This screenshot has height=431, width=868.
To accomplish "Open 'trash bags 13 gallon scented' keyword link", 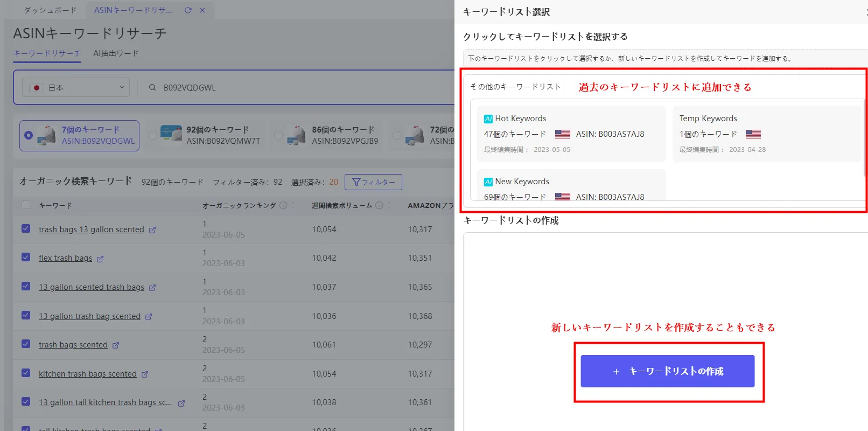I will pos(92,230).
